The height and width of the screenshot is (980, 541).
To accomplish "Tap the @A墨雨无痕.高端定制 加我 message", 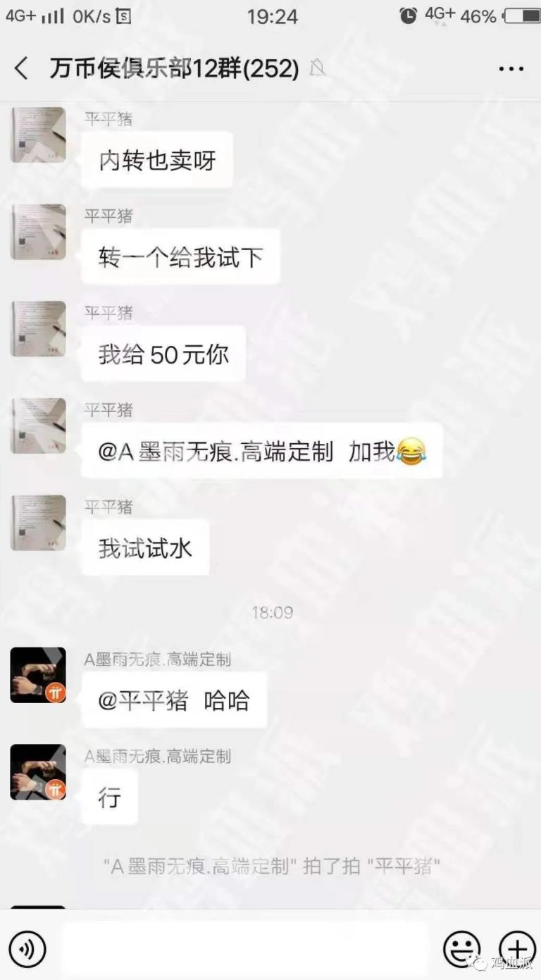I will point(262,451).
